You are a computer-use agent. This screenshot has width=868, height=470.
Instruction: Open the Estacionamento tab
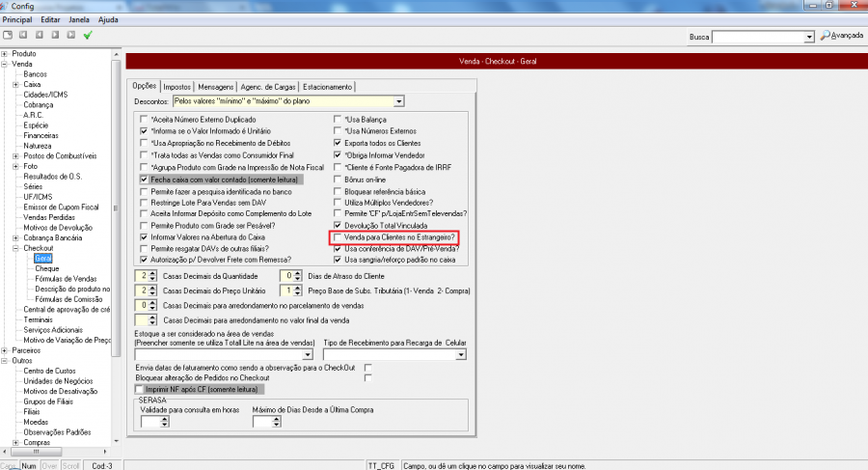tap(330, 86)
